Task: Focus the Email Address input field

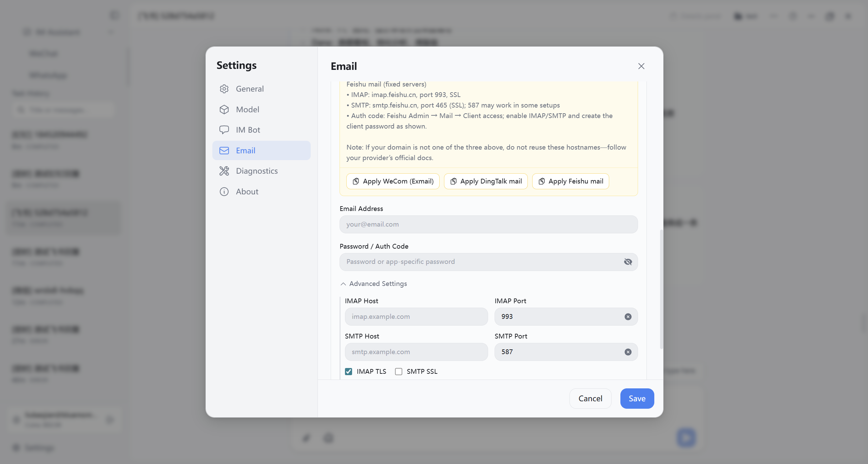Action: click(488, 224)
